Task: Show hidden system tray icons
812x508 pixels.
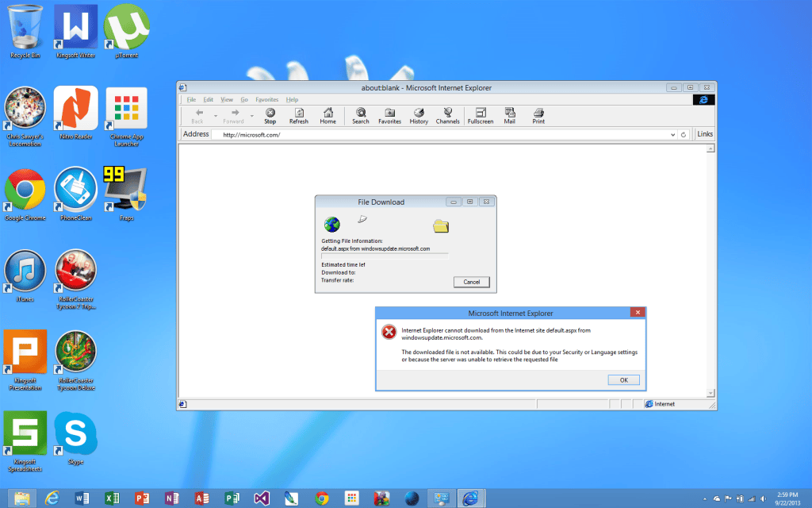Action: (705, 498)
